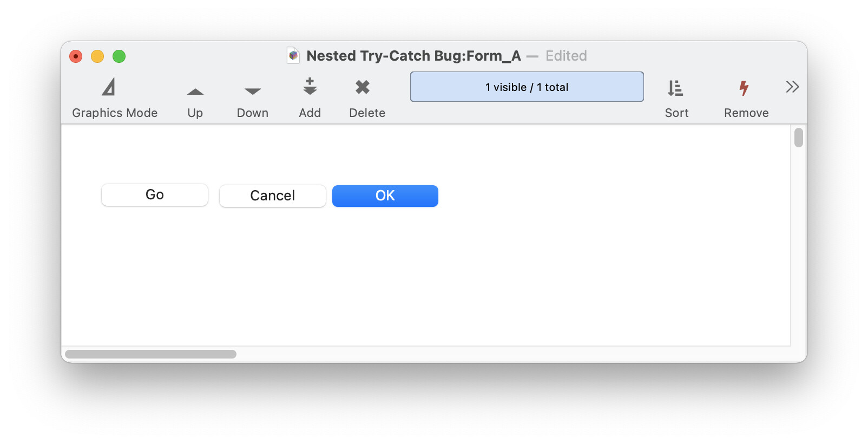Screen dimensions: 868x443
Task: Click the '1 visible / 1 total' field
Action: tap(527, 87)
